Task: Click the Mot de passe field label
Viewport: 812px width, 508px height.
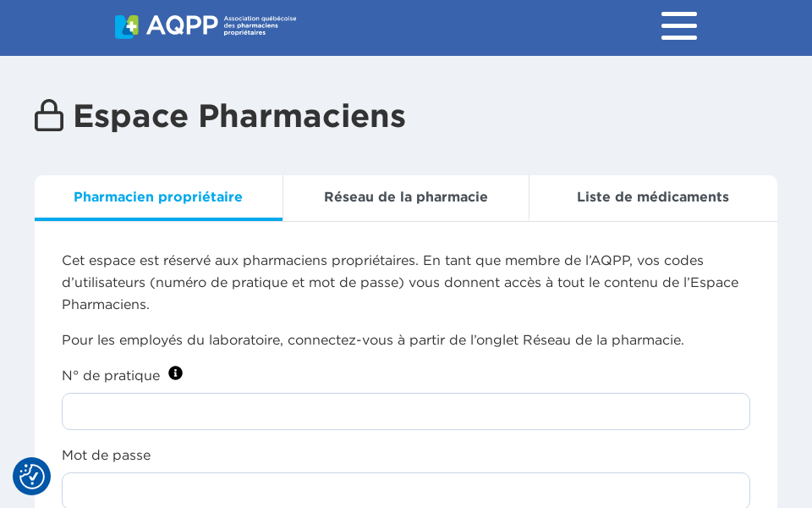Action: click(x=106, y=455)
